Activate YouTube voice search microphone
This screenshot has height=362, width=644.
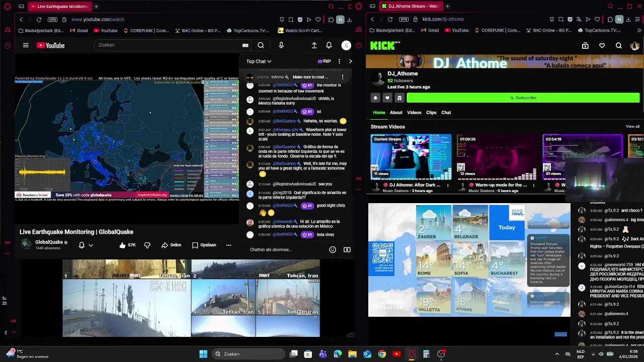[281, 45]
